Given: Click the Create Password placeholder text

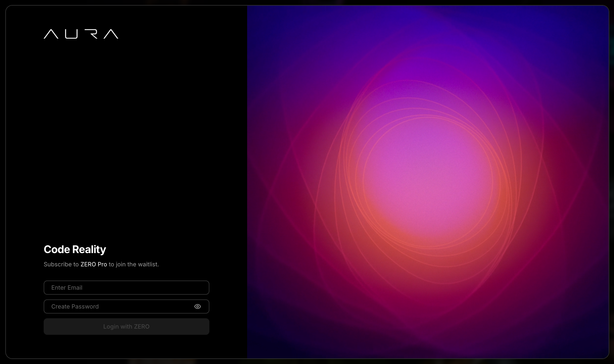Looking at the screenshot, I should point(75,306).
